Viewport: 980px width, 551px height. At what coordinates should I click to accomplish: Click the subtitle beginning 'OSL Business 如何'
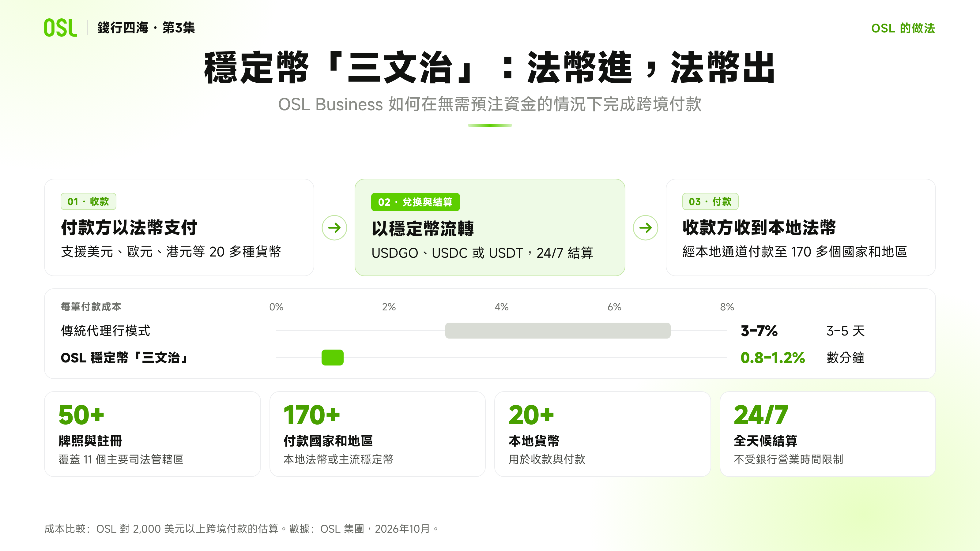tap(490, 104)
